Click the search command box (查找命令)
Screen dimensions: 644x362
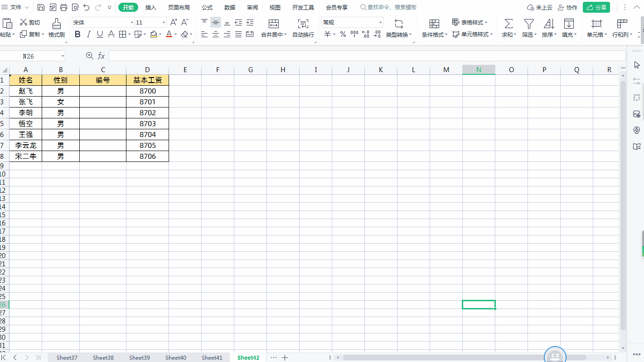[x=388, y=7]
